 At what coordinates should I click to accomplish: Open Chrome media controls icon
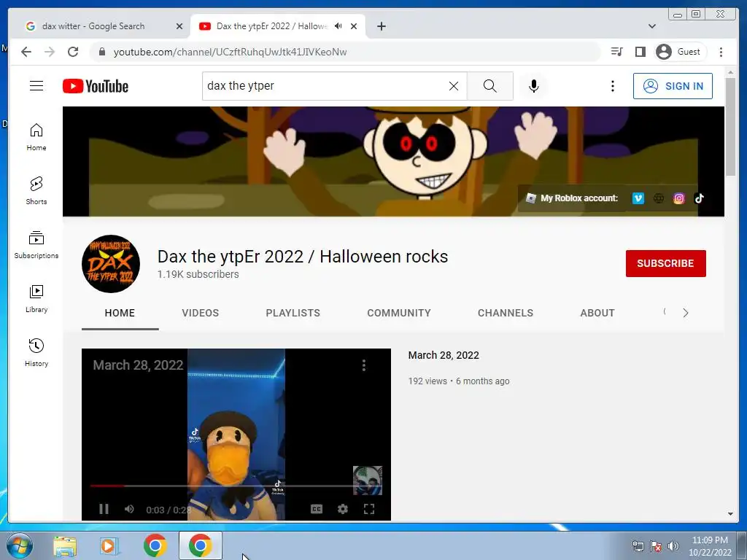[616, 52]
